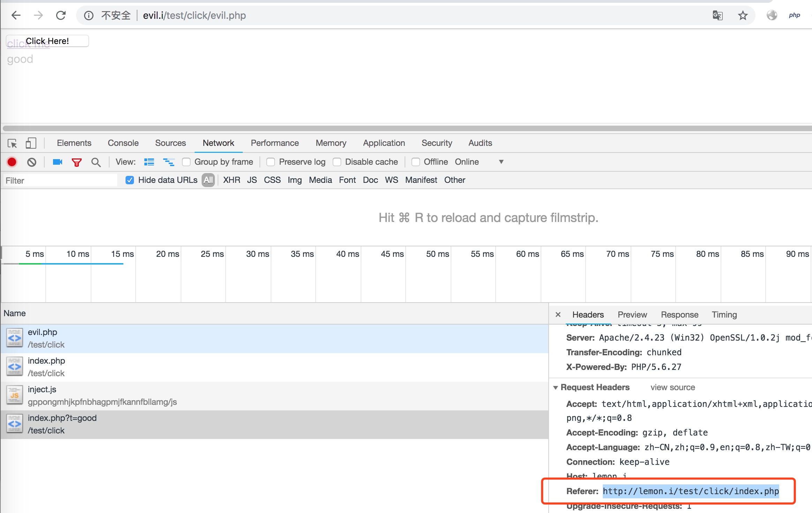Toggle the device toolbar icon

(31, 143)
